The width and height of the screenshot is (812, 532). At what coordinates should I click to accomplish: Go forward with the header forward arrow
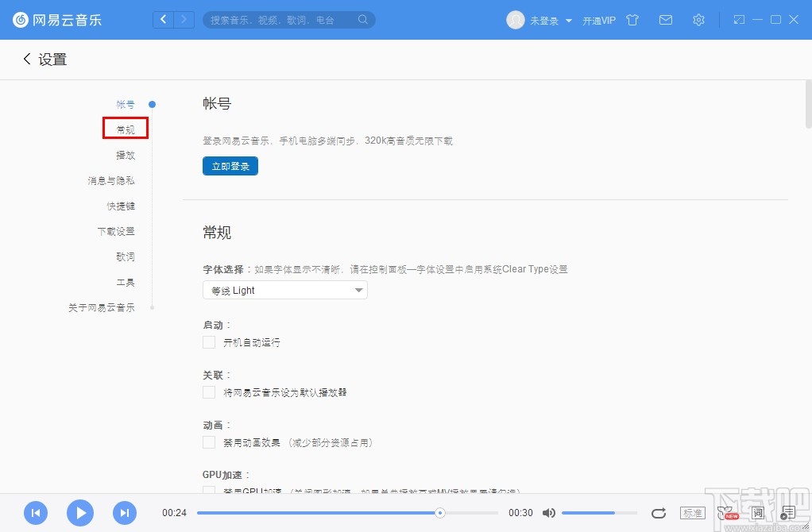[184, 20]
